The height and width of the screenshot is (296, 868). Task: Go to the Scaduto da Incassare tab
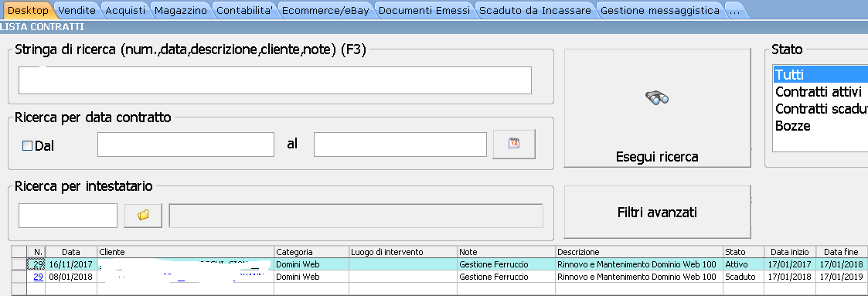click(536, 10)
